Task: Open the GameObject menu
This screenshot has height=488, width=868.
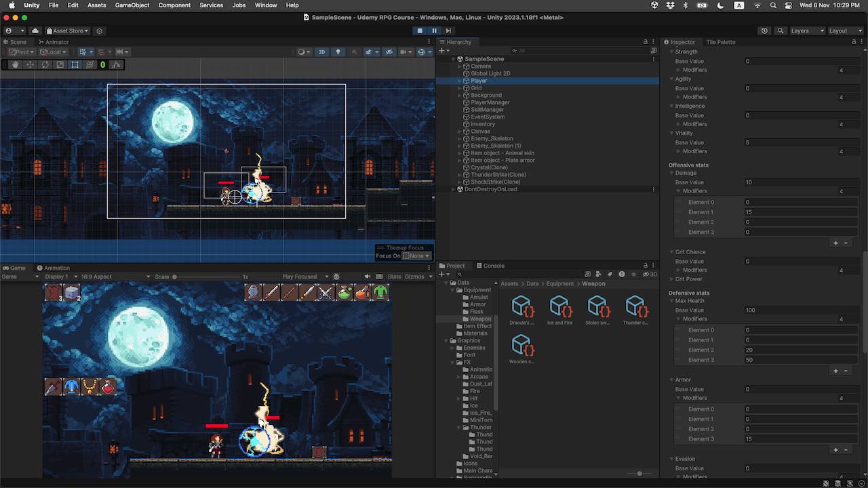Action: point(132,5)
